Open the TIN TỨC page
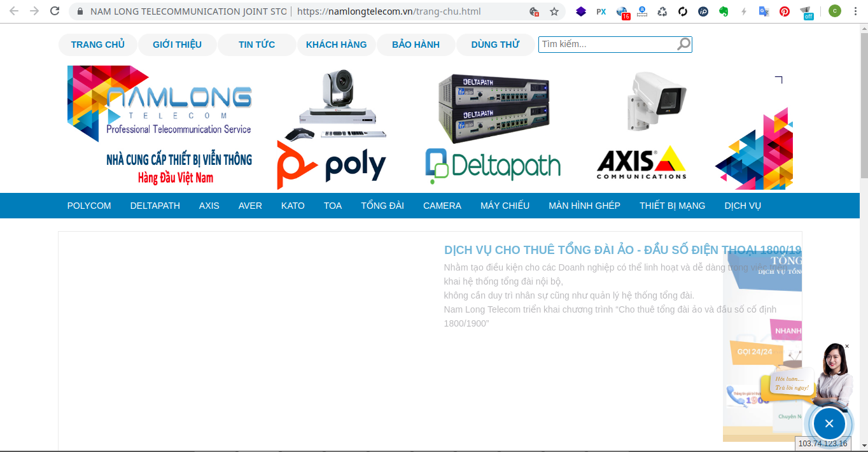Image resolution: width=868 pixels, height=452 pixels. tap(257, 45)
